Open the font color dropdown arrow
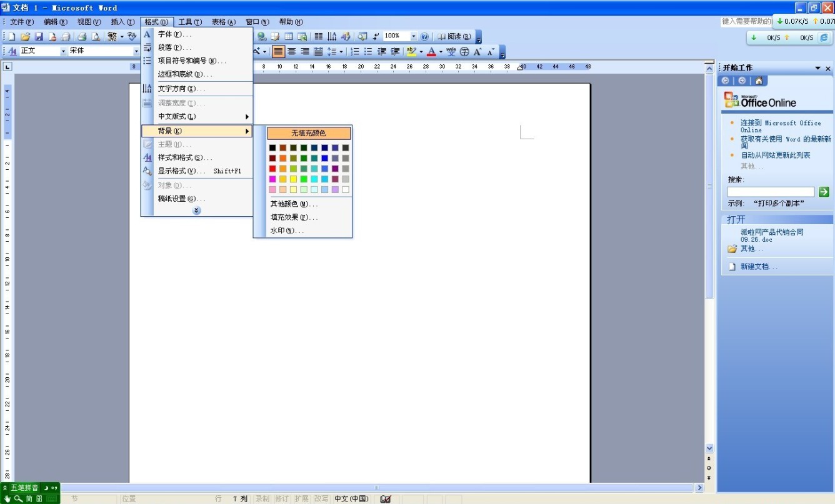This screenshot has width=835, height=504. (441, 52)
